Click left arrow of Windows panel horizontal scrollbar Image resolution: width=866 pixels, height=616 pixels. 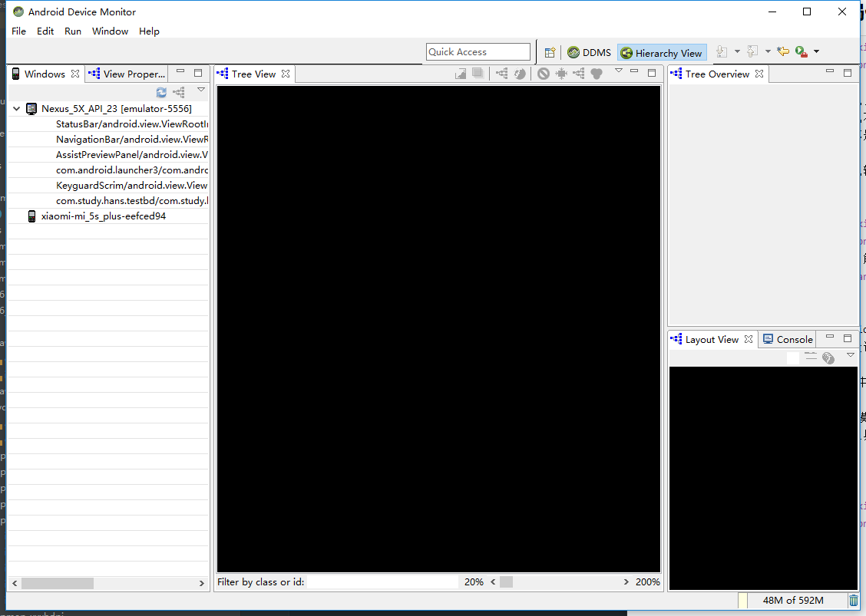[15, 583]
